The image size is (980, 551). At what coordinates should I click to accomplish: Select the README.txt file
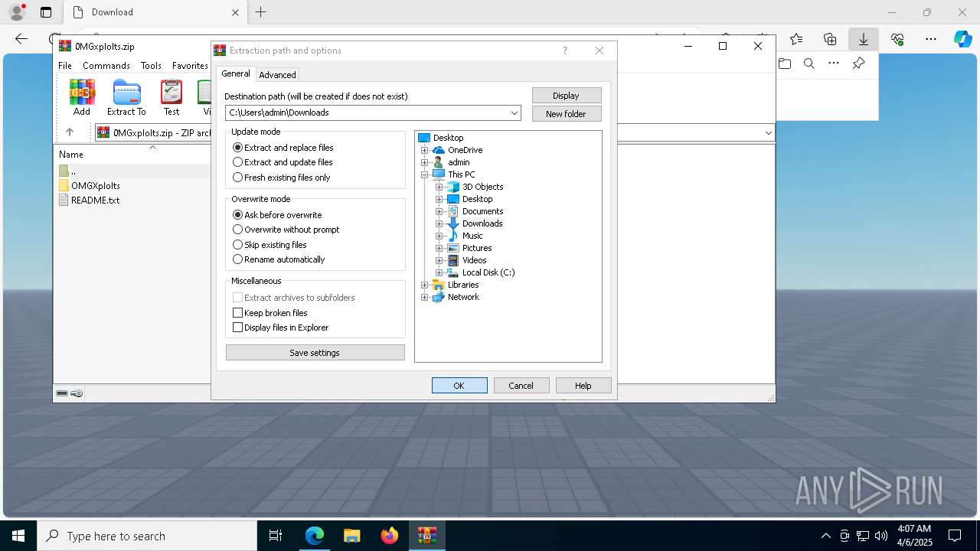[95, 200]
